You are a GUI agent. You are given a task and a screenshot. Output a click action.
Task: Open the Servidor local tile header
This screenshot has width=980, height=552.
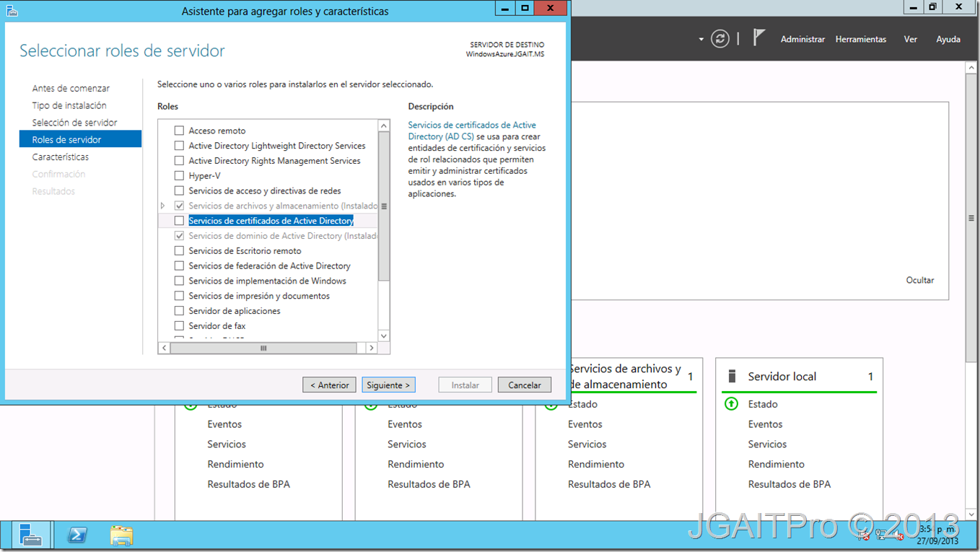800,376
